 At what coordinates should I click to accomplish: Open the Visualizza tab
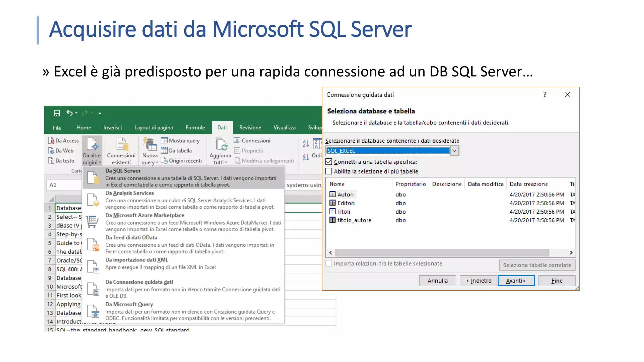[x=284, y=128]
